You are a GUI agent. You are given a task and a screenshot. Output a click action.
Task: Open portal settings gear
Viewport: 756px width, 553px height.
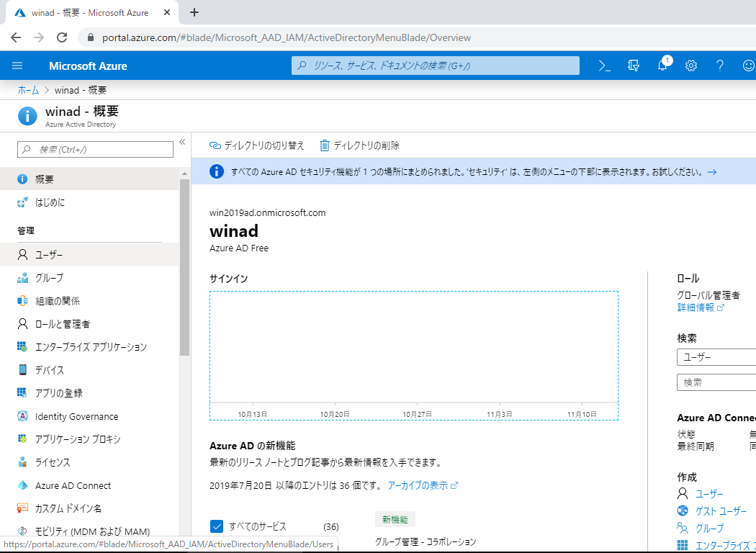pos(691,66)
